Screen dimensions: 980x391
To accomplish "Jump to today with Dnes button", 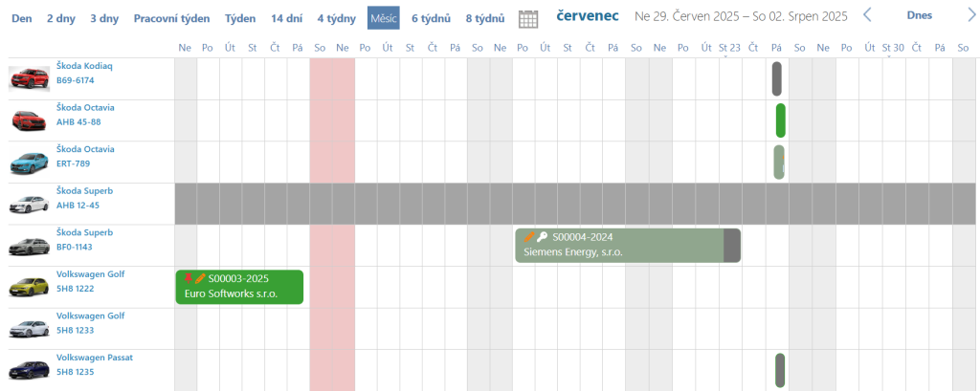I will 919,15.
